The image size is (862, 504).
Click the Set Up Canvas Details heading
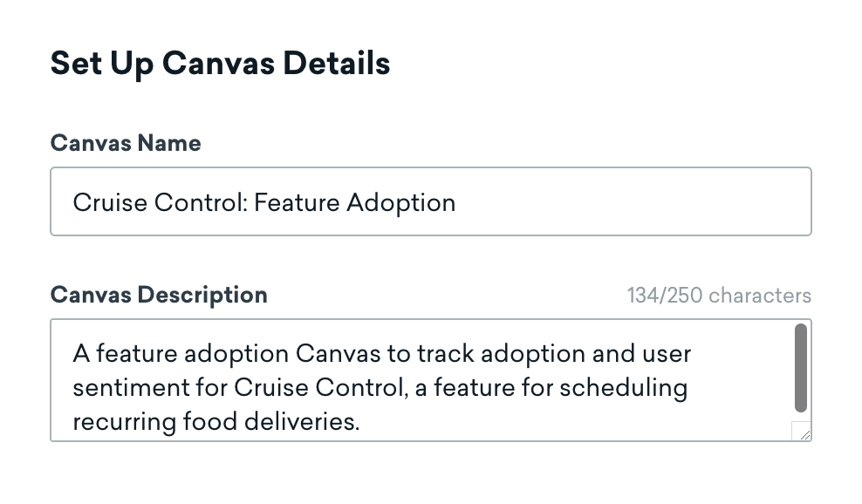(220, 65)
